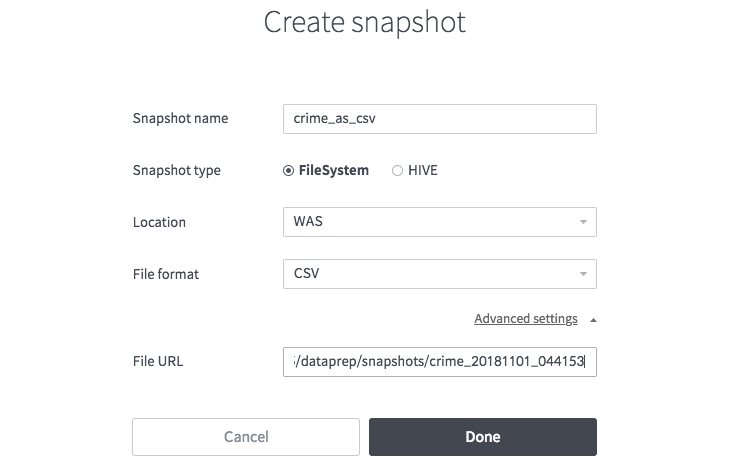Cancel the snapshot creation
The image size is (741, 473).
point(246,437)
